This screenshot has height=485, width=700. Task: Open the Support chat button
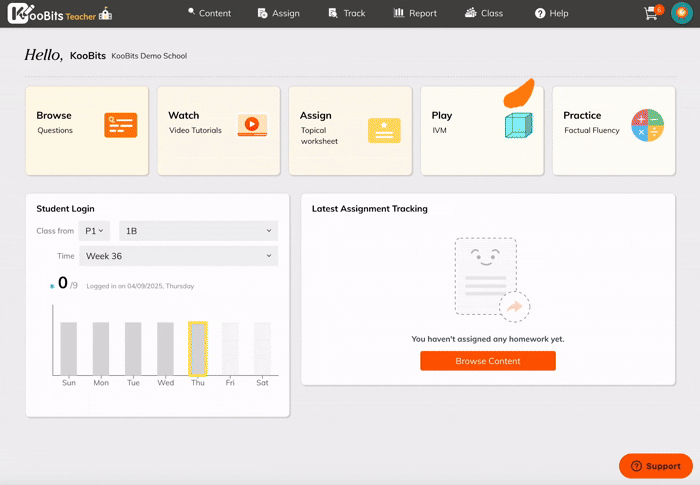pyautogui.click(x=656, y=466)
